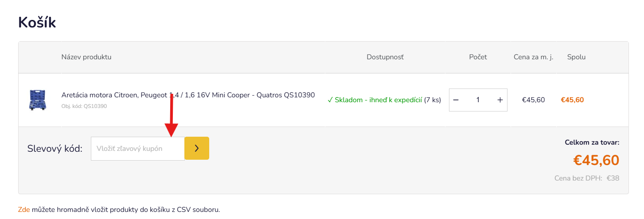The height and width of the screenshot is (219, 644).
Task: Select the Dostupnosť column header
Action: click(x=385, y=57)
